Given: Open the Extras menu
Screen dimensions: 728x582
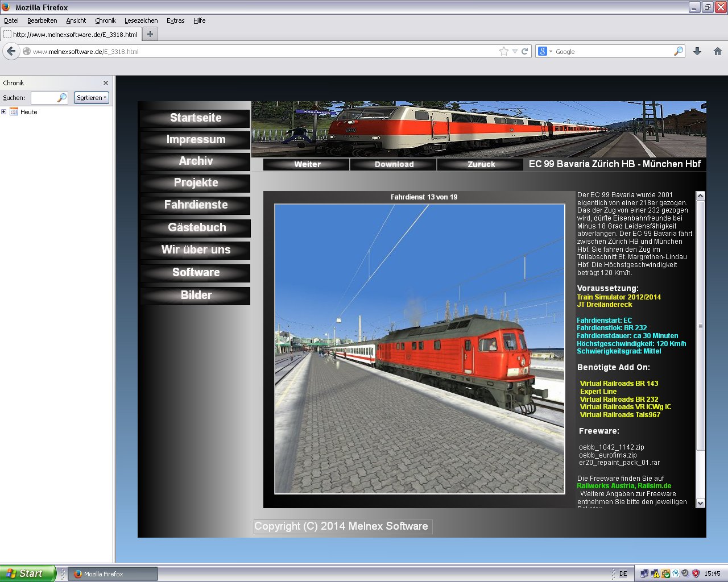Looking at the screenshot, I should pos(175,20).
